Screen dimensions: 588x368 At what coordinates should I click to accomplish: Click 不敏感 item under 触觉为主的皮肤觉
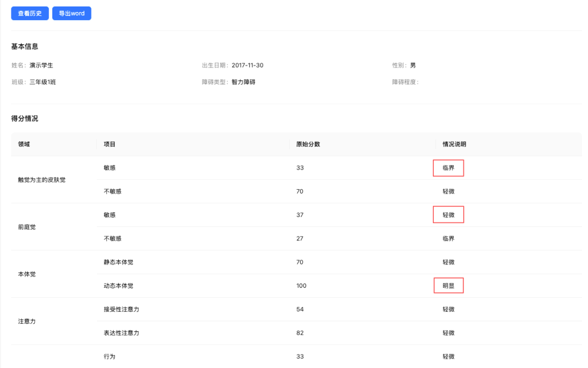coord(113,191)
